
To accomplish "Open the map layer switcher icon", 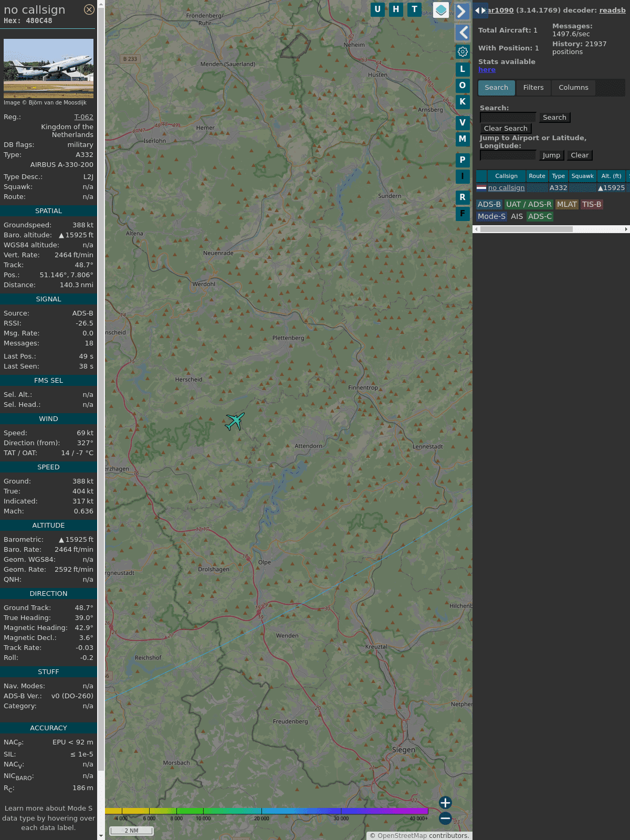I will (441, 10).
